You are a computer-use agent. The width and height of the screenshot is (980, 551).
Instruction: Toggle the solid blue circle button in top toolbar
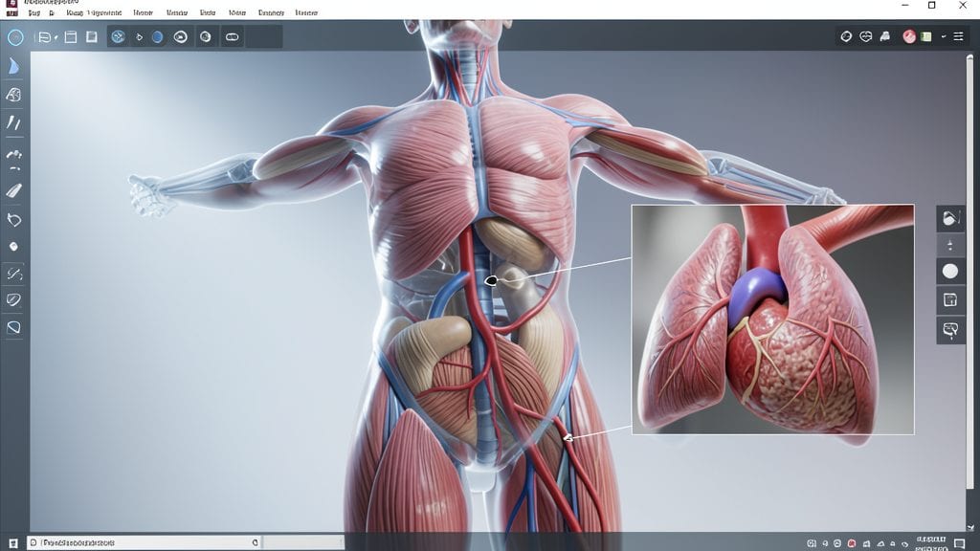(158, 37)
